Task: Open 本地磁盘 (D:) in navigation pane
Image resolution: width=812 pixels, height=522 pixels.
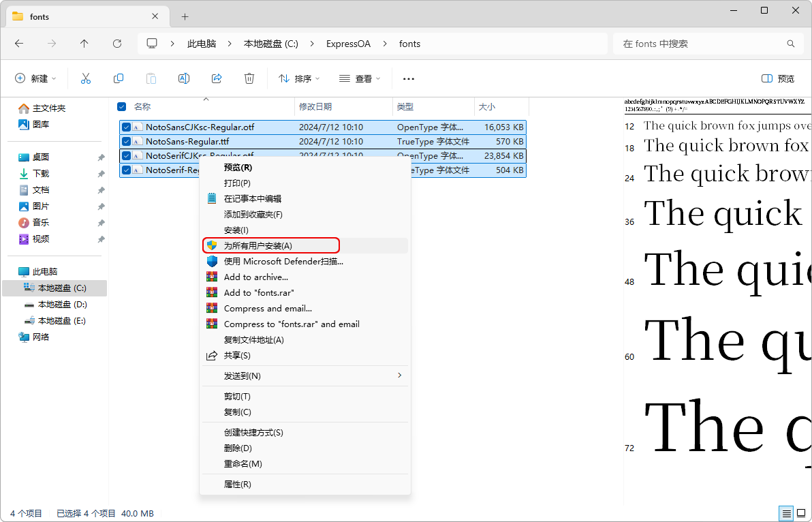Action: [62, 304]
